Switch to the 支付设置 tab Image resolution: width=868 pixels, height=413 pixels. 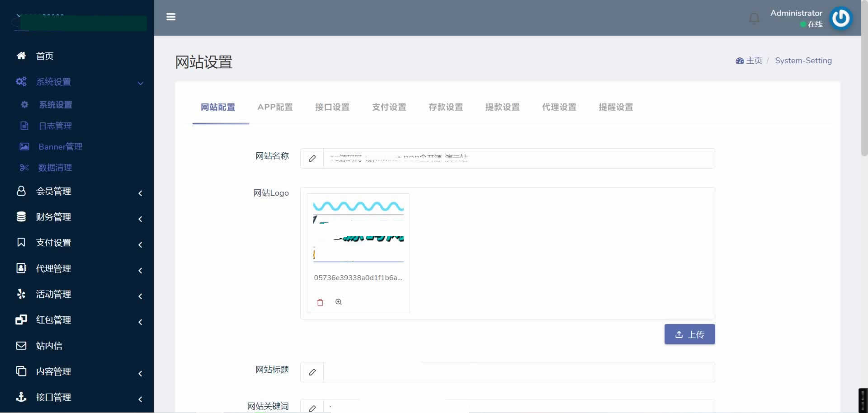pyautogui.click(x=389, y=107)
